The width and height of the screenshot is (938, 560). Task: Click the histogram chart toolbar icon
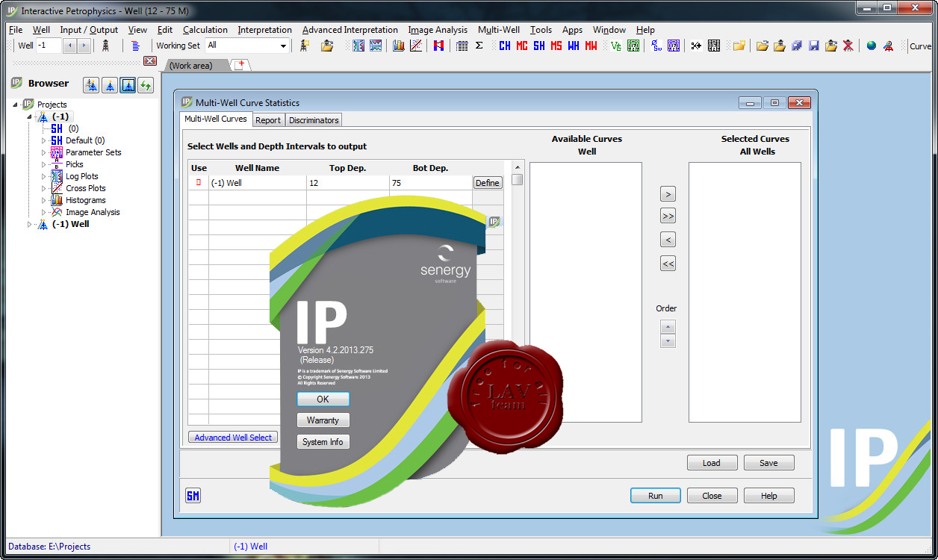(x=399, y=46)
